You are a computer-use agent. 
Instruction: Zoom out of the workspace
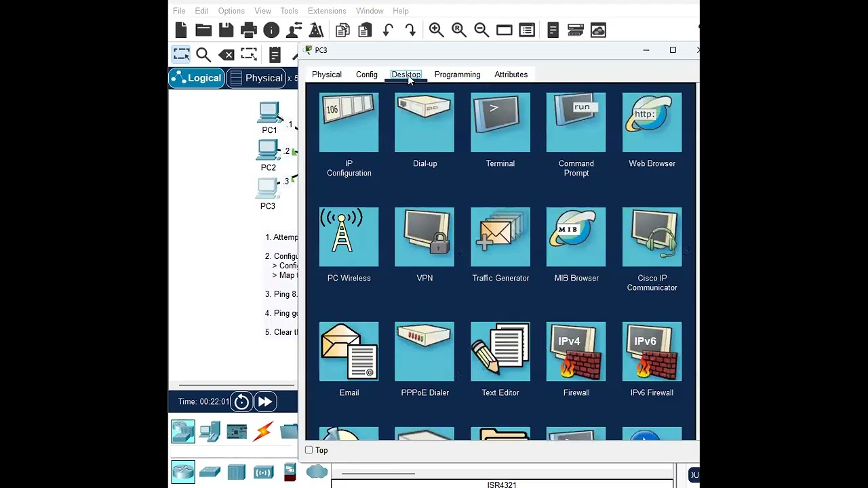coord(481,30)
